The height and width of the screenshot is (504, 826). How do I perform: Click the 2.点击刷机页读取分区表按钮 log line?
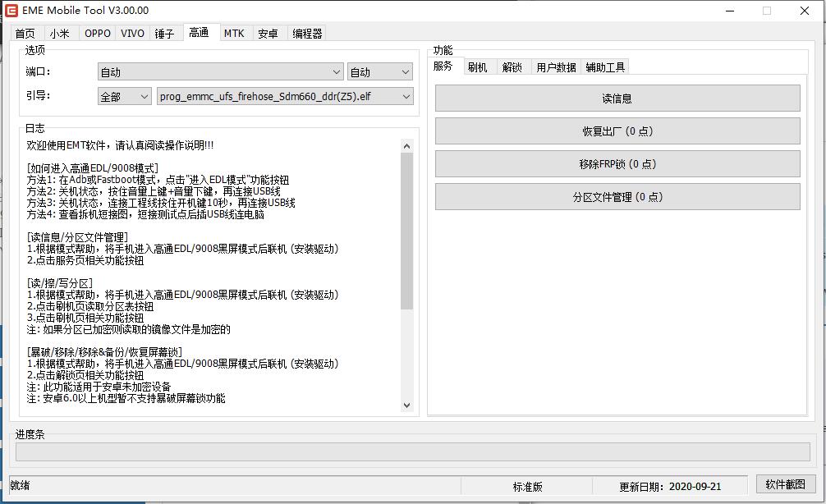point(90,306)
